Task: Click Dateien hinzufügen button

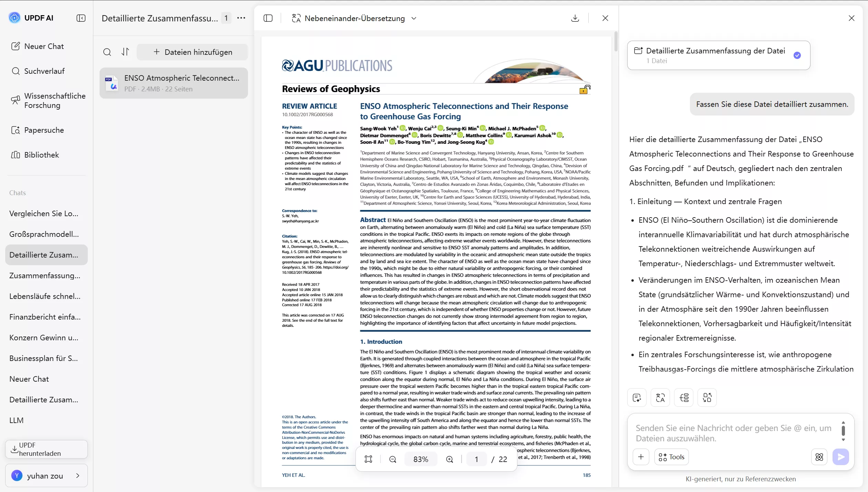Action: tap(193, 52)
